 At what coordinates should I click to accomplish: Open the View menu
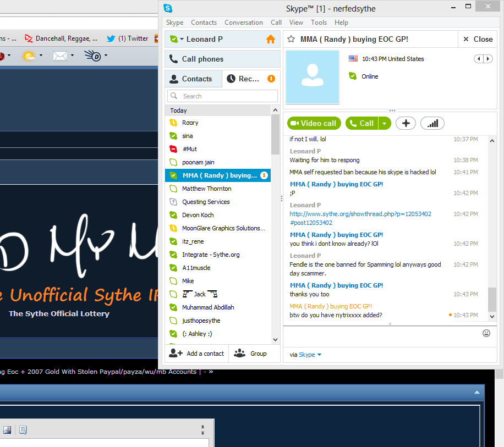click(296, 23)
